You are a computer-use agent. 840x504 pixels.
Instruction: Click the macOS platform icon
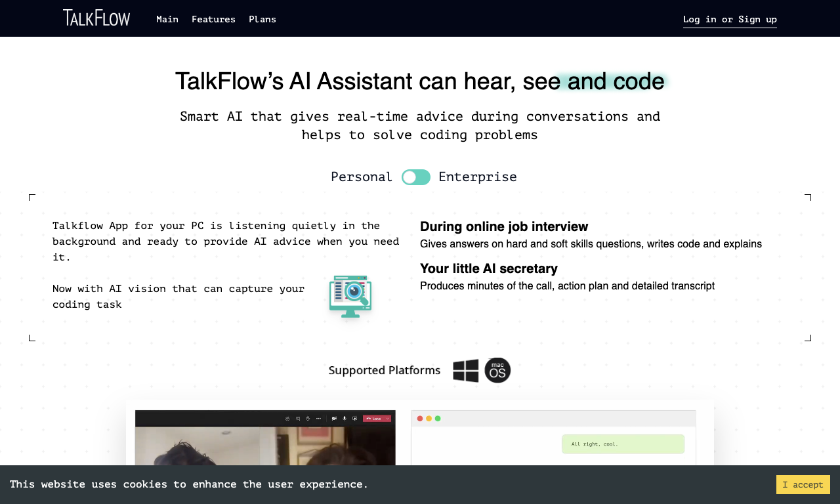(x=497, y=370)
